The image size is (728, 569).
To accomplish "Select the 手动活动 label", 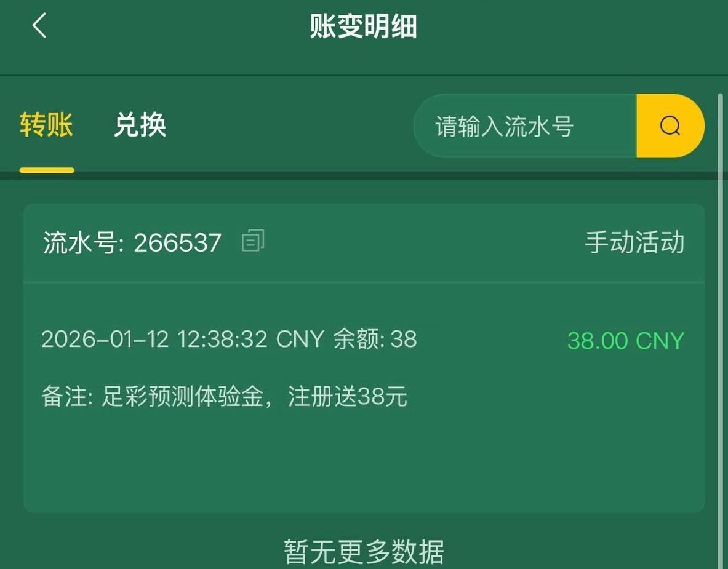I will (x=634, y=242).
